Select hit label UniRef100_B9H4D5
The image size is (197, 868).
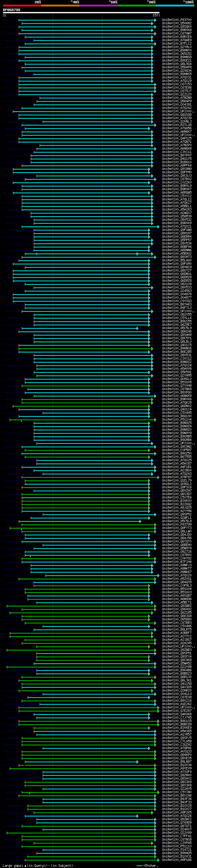click(176, 853)
